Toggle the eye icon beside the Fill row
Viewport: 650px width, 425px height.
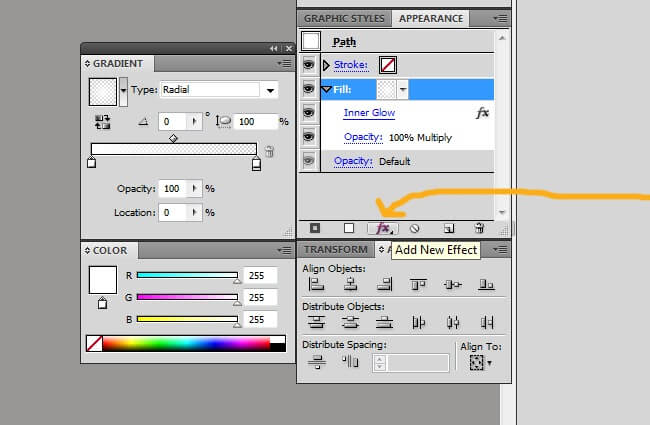(x=310, y=89)
